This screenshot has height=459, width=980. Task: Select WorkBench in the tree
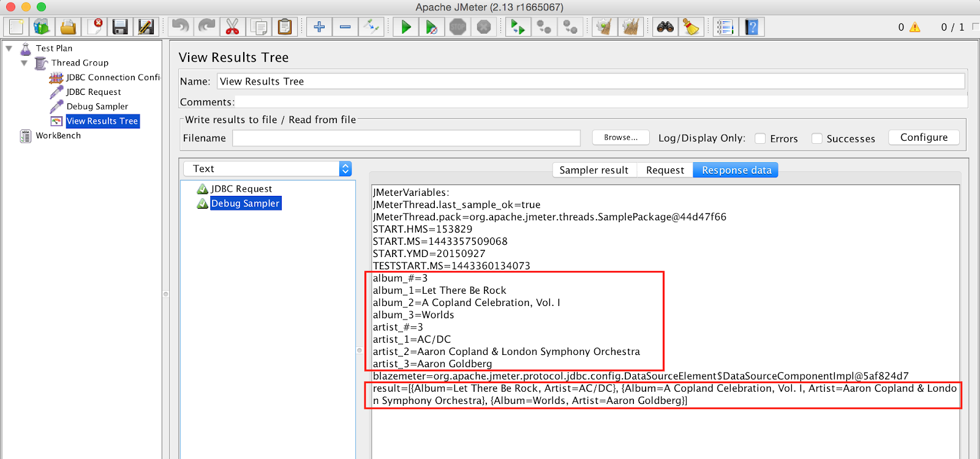(58, 136)
